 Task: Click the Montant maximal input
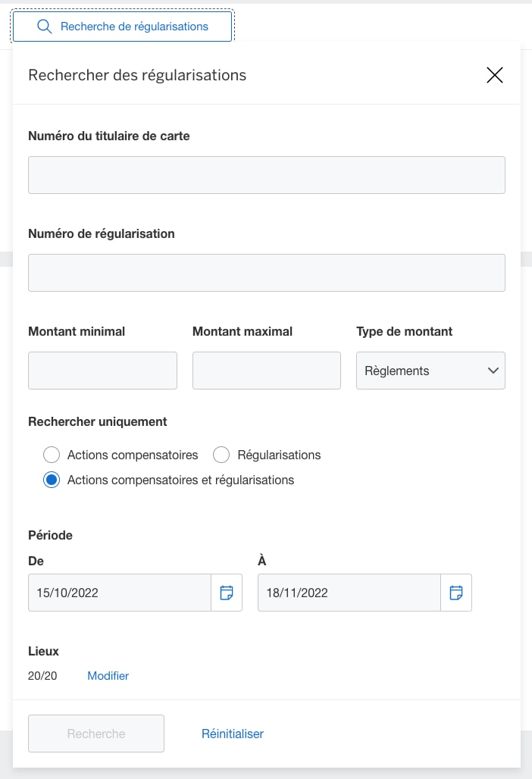(266, 371)
